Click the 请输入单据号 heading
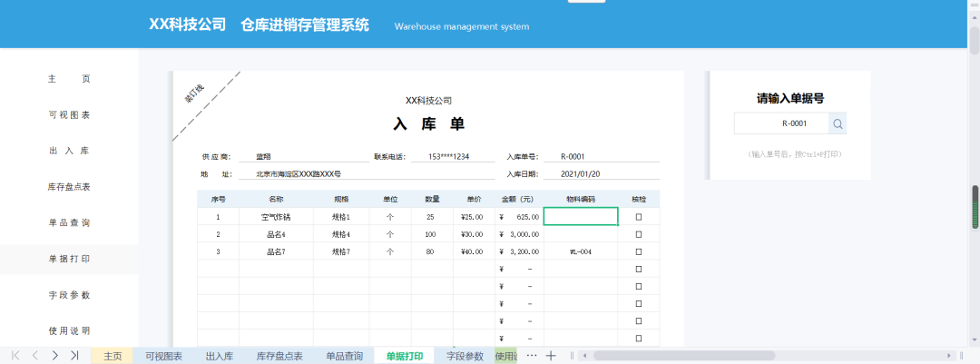The image size is (980, 364). 790,98
